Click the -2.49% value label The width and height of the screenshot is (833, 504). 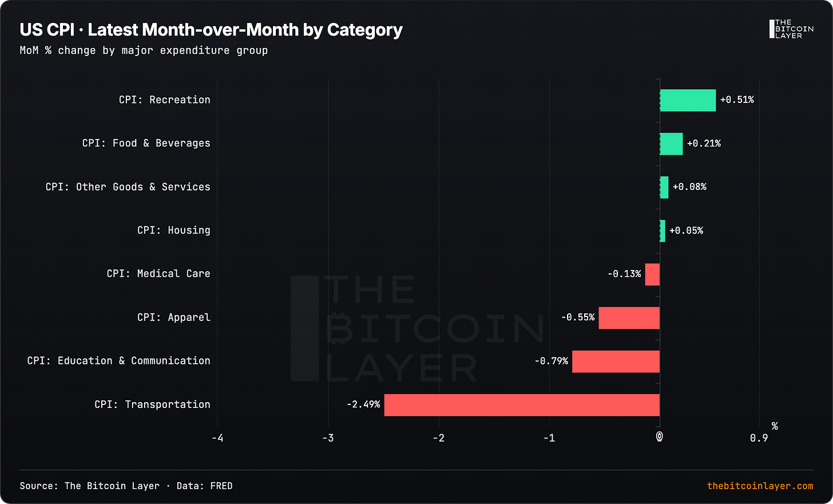click(x=363, y=404)
